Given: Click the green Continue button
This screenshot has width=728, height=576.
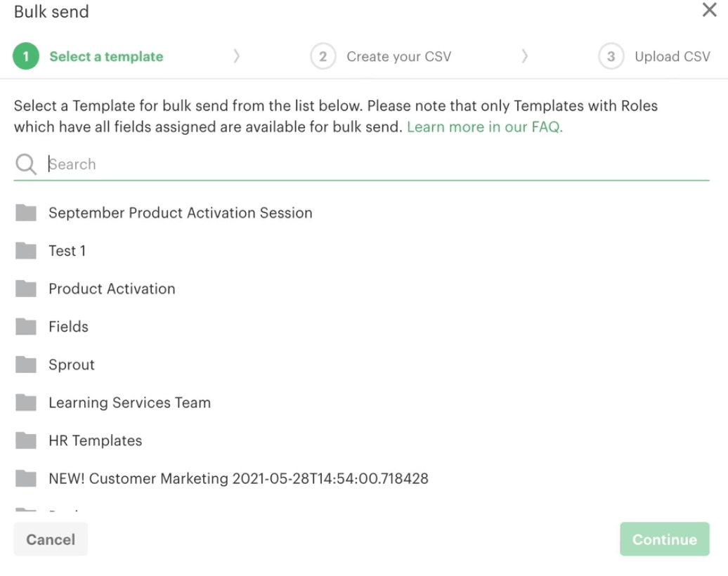Looking at the screenshot, I should click(664, 539).
